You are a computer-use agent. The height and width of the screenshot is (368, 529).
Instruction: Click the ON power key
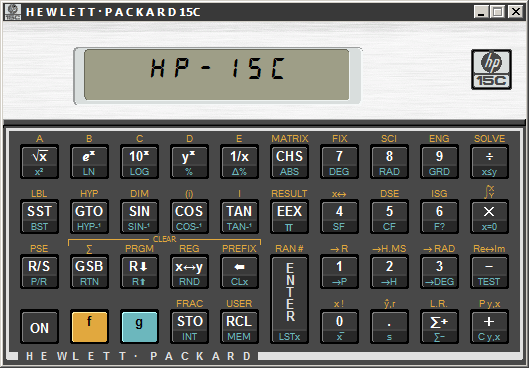pyautogui.click(x=39, y=327)
